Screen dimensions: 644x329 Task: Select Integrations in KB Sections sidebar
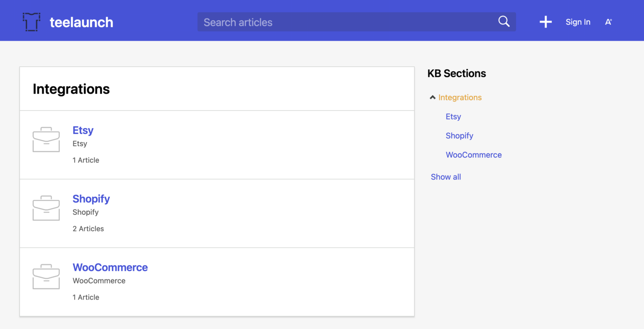[460, 97]
